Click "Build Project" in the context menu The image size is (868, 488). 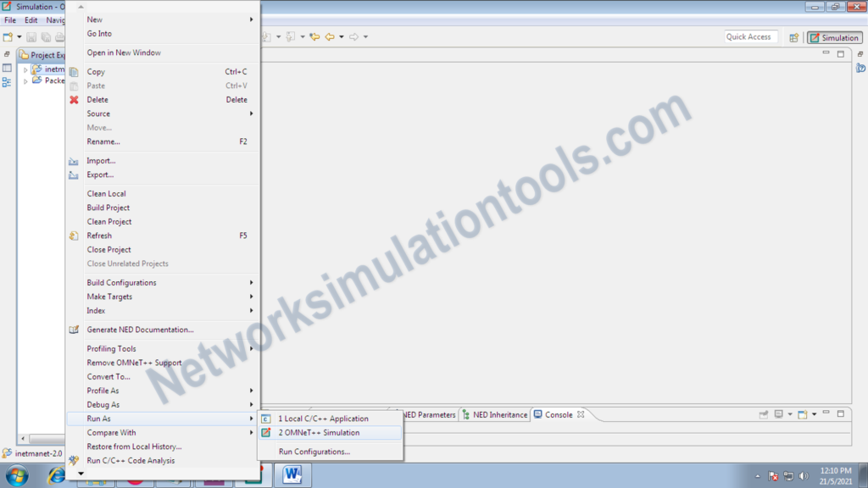pyautogui.click(x=110, y=207)
